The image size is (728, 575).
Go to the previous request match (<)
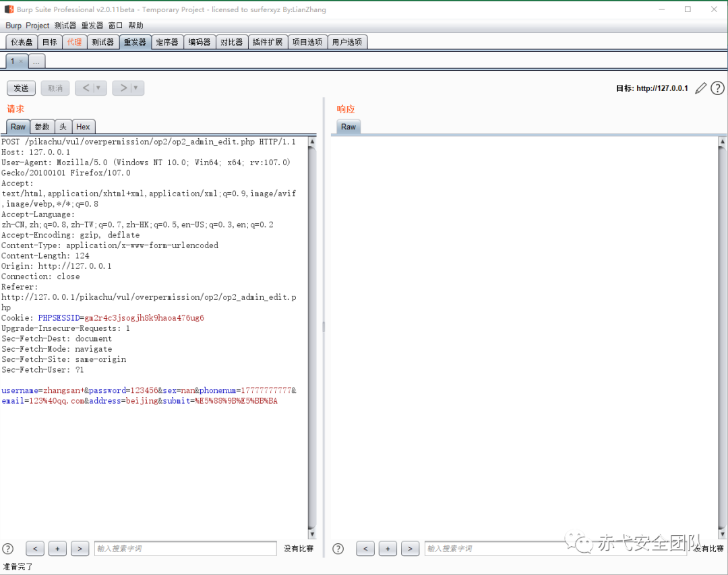[x=35, y=549]
